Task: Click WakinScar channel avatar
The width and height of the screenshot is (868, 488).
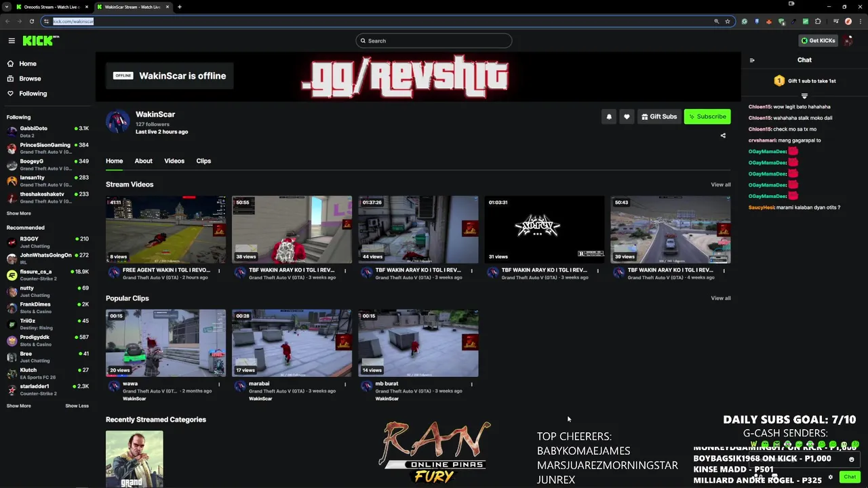Action: click(117, 121)
